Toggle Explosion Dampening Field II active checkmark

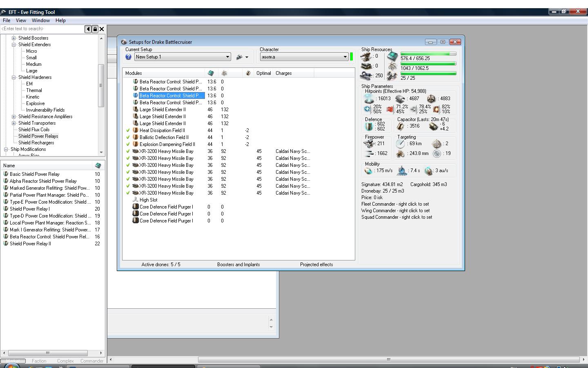[128, 144]
